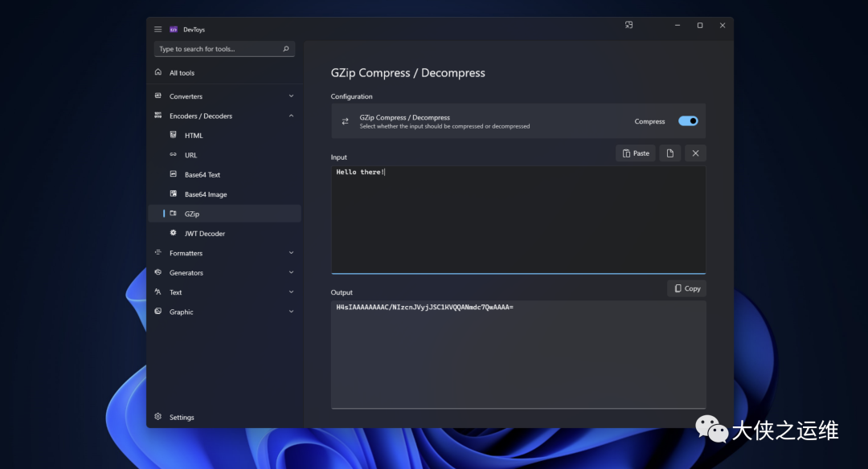The width and height of the screenshot is (868, 469).
Task: Click the Settings gear icon
Action: coord(158,417)
